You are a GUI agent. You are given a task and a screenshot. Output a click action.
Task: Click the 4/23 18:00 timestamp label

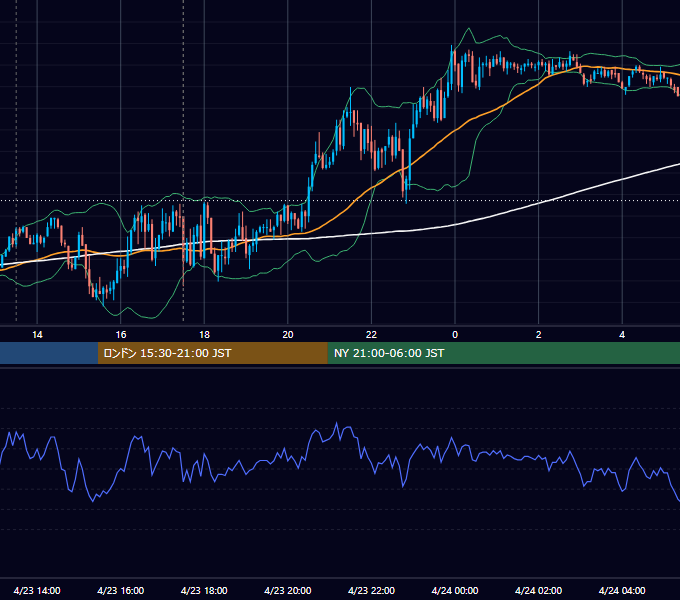pyautogui.click(x=204, y=590)
